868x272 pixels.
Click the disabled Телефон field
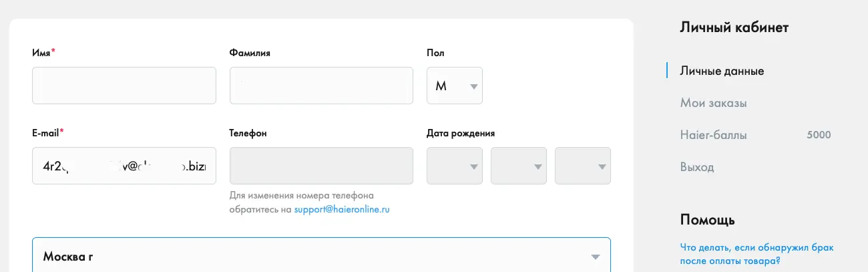tap(321, 166)
